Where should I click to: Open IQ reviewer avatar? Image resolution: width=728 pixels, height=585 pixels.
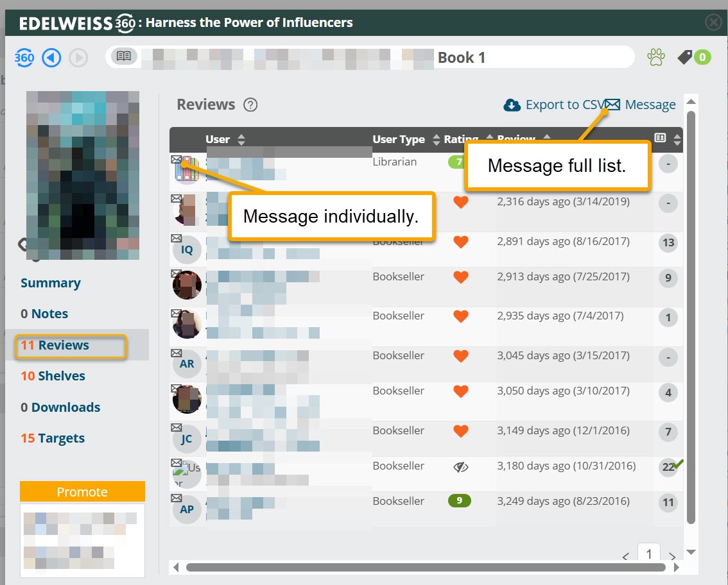tap(187, 250)
